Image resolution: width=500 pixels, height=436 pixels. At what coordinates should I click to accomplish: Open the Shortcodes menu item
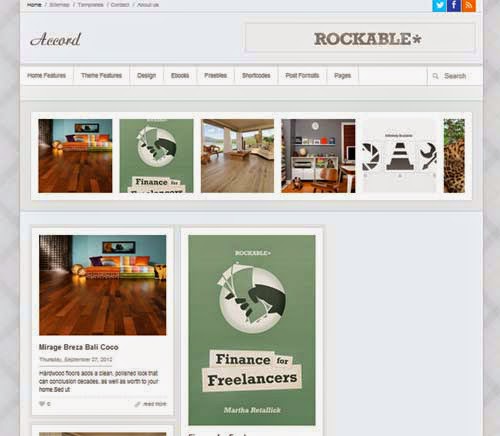pyautogui.click(x=256, y=75)
